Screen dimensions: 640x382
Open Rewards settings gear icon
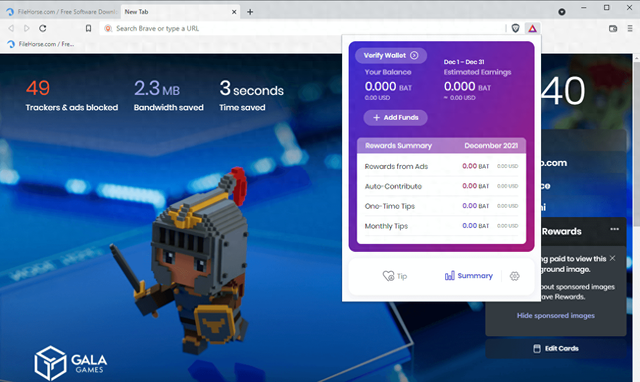(514, 276)
